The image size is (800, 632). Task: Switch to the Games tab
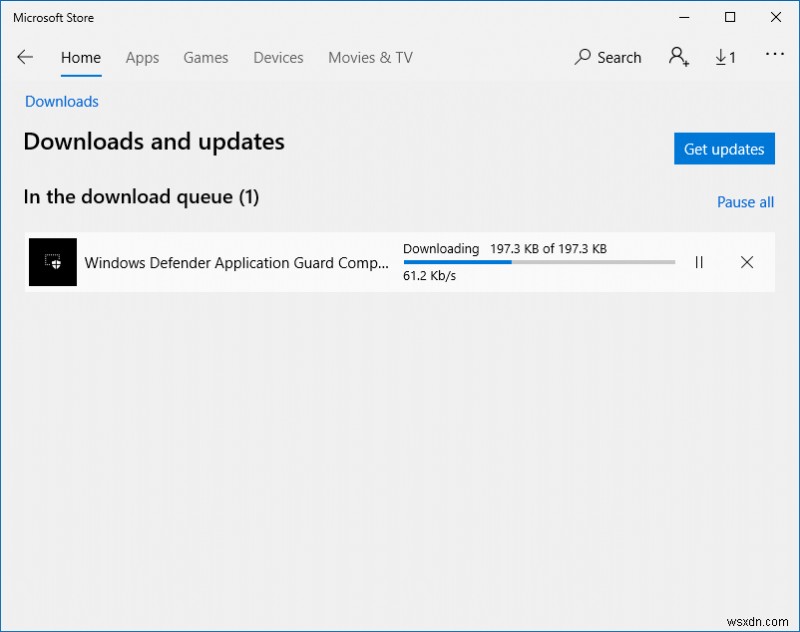coord(205,57)
